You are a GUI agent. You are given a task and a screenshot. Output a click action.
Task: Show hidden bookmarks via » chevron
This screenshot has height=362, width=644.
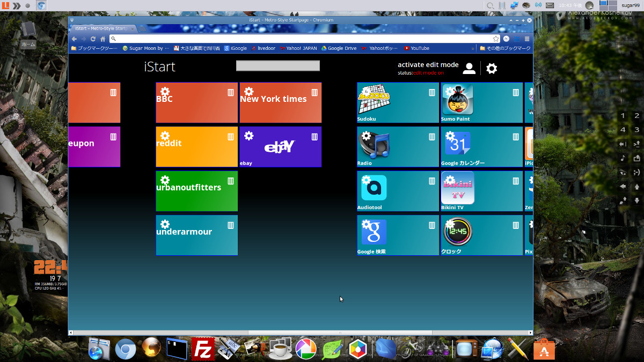(472, 48)
